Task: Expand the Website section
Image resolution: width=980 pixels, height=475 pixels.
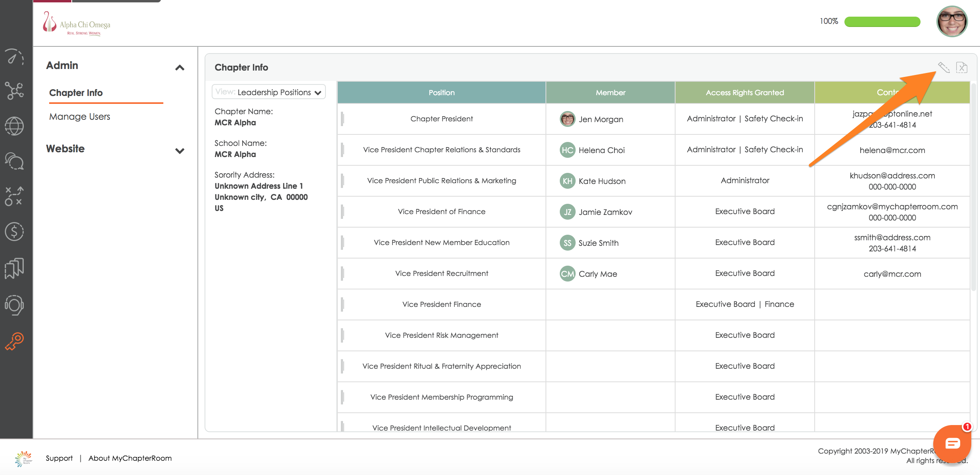Action: click(x=180, y=151)
